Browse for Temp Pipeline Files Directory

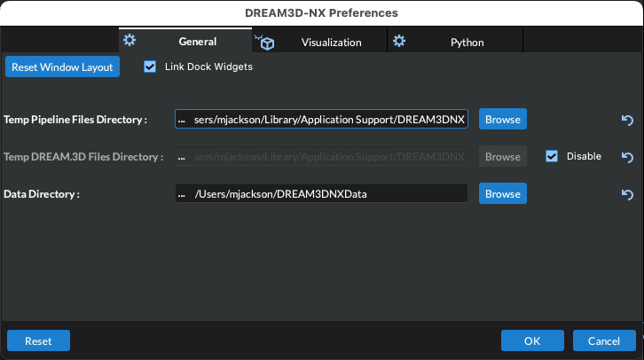click(503, 119)
